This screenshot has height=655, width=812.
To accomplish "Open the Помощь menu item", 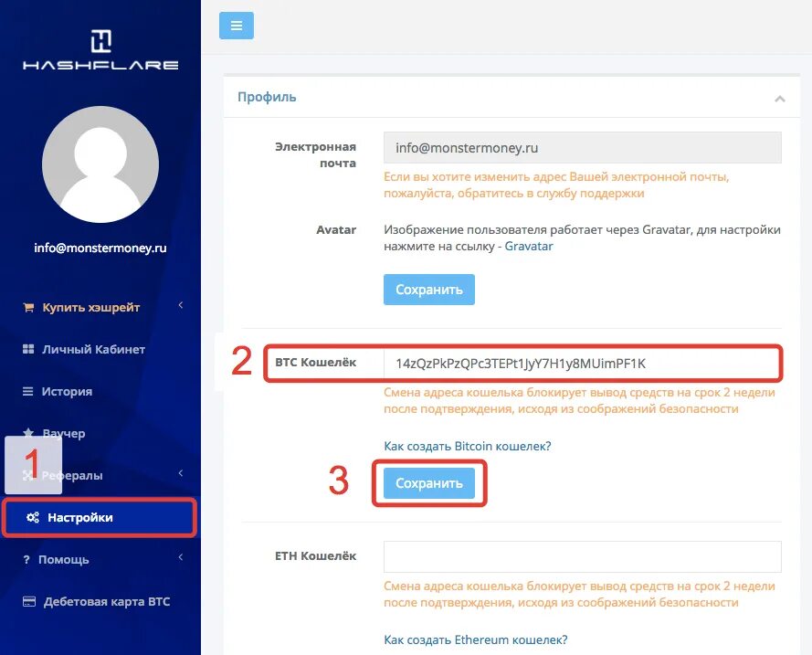I will [x=64, y=560].
